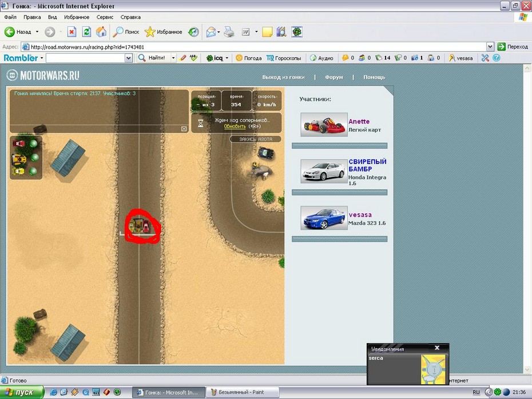Click the Rambler counter showing 14
This screenshot has width=532, height=399.
[x=383, y=58]
